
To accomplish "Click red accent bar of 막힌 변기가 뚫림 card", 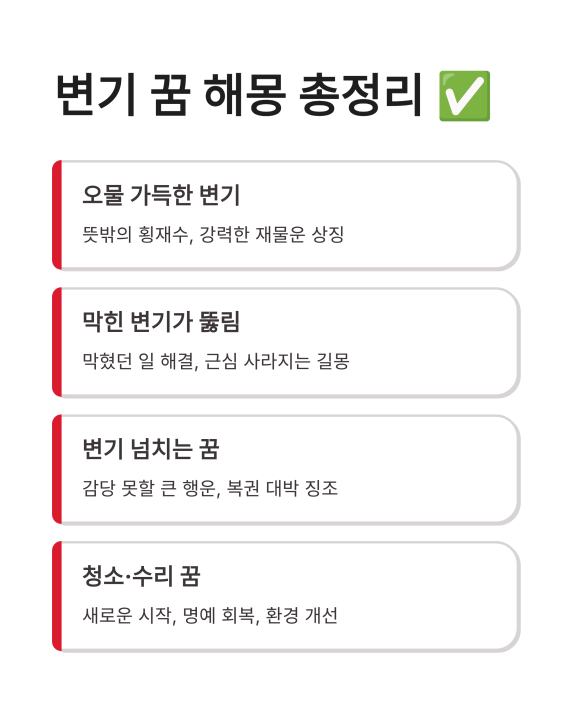I will 57,342.
